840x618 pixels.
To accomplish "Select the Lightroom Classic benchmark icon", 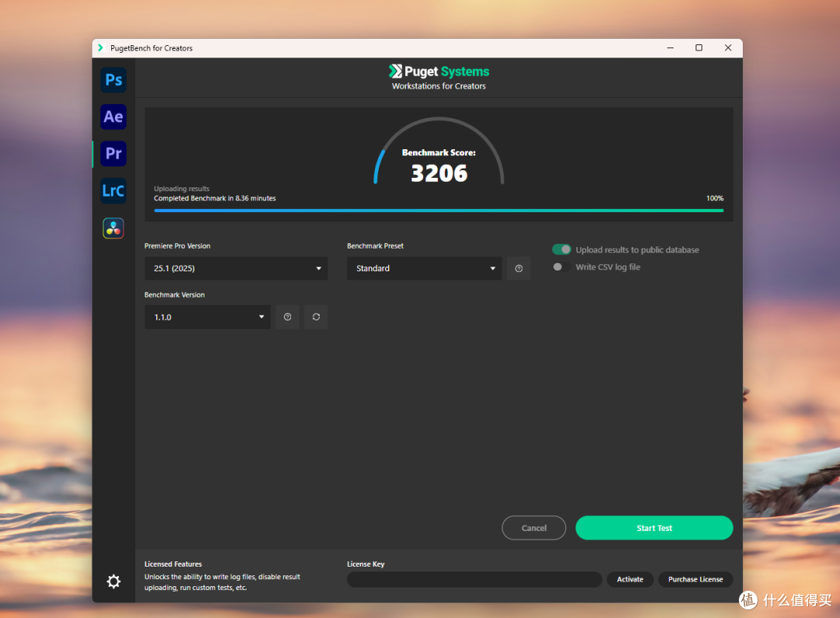I will coord(113,190).
